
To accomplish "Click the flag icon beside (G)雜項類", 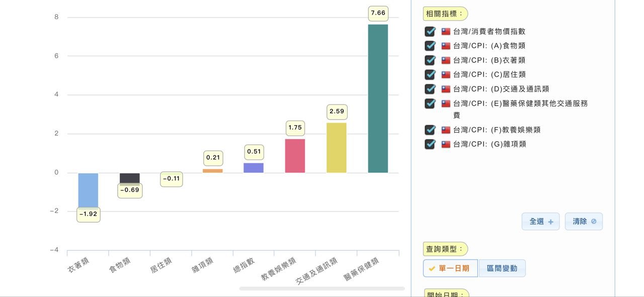I will point(446,144).
